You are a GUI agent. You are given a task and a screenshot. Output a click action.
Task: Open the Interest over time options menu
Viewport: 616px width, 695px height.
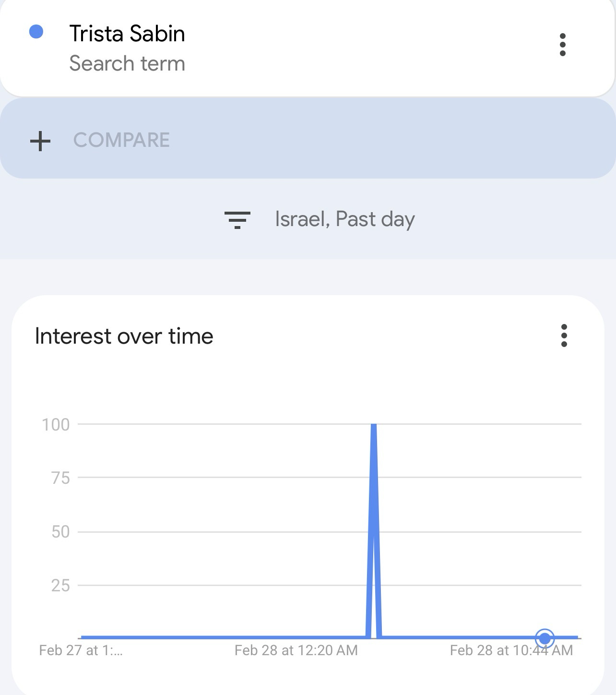pyautogui.click(x=564, y=336)
